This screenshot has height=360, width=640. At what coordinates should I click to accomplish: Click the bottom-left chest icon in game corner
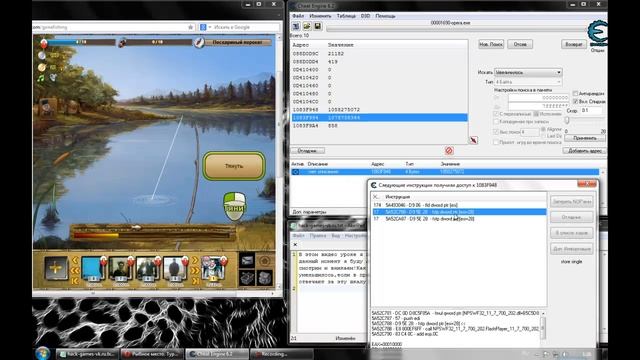tap(247, 277)
